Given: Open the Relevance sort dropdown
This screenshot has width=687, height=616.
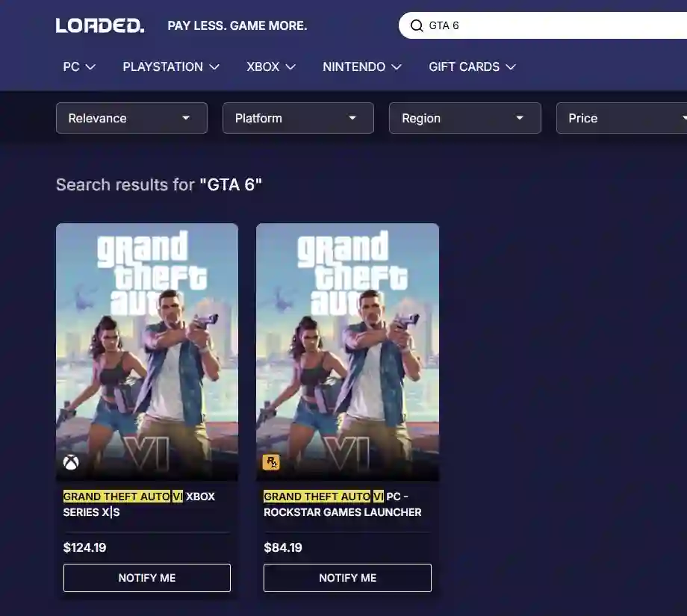Looking at the screenshot, I should [131, 118].
